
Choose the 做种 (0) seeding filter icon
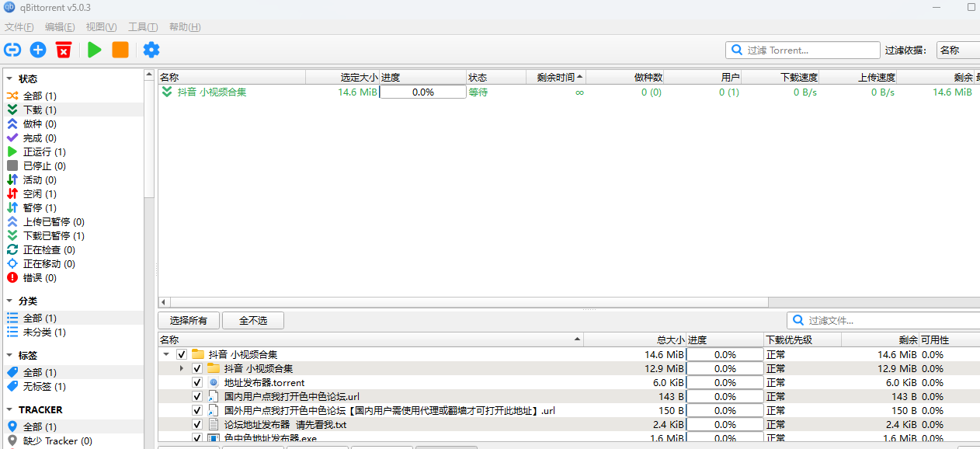[x=12, y=124]
